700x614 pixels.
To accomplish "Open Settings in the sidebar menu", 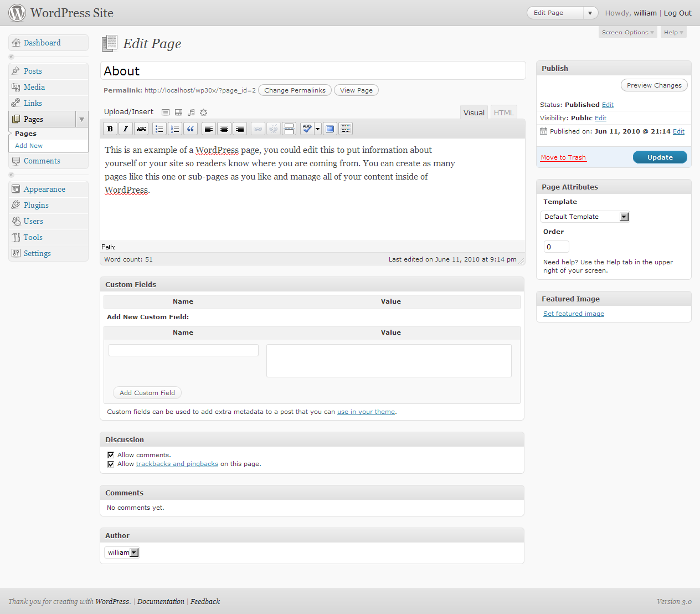I will (x=48, y=253).
